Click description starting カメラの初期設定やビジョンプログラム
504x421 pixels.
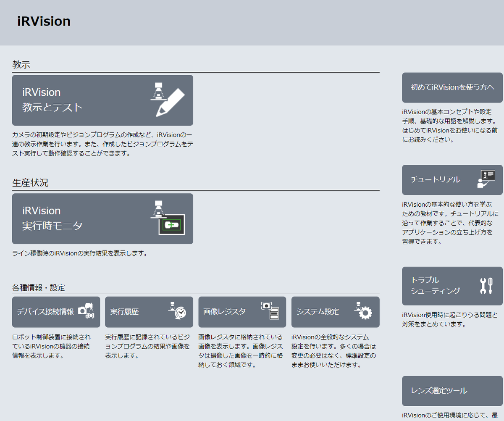tap(102, 144)
